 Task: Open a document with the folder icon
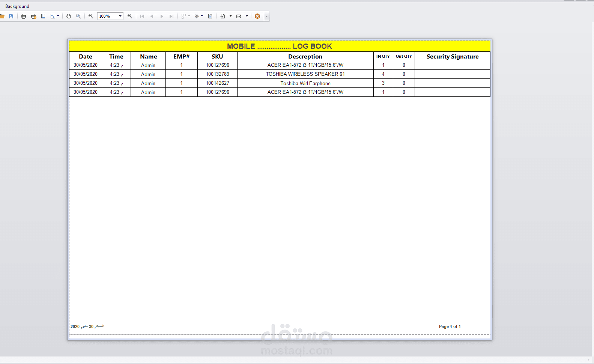click(2, 16)
